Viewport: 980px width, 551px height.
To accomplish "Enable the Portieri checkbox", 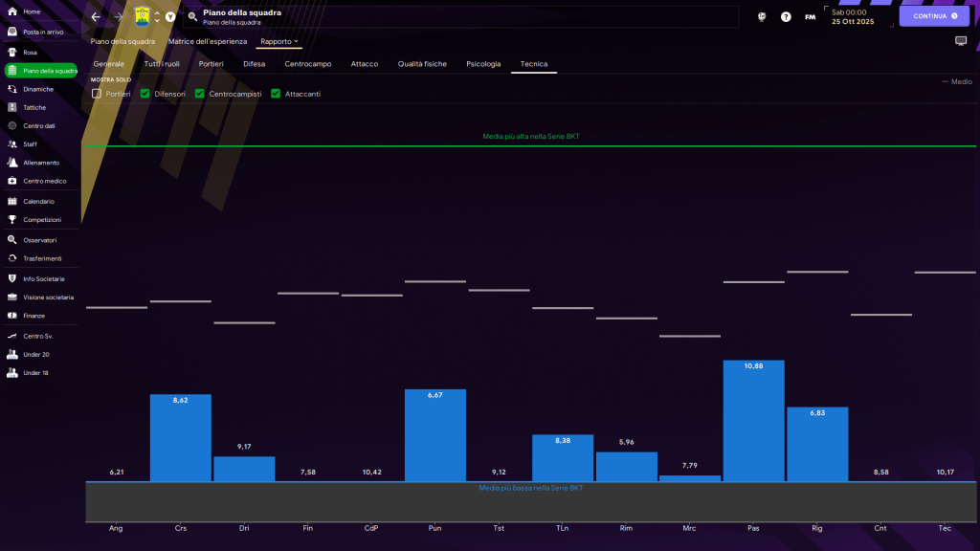I will [x=97, y=94].
